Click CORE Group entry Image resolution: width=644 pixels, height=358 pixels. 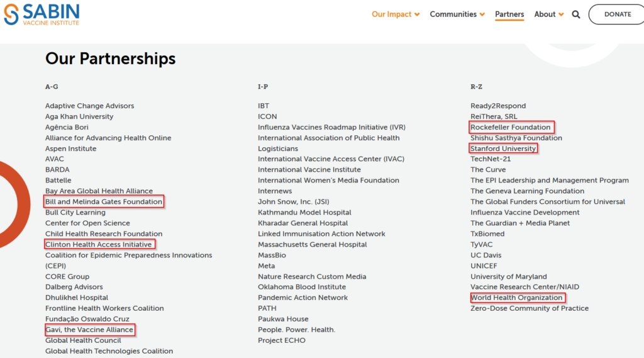pyautogui.click(x=67, y=276)
